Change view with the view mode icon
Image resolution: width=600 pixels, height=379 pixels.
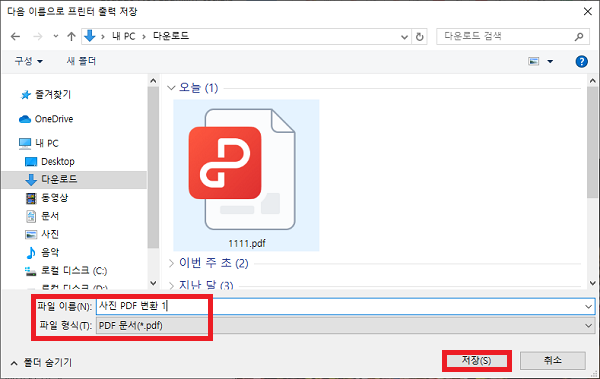[x=534, y=61]
